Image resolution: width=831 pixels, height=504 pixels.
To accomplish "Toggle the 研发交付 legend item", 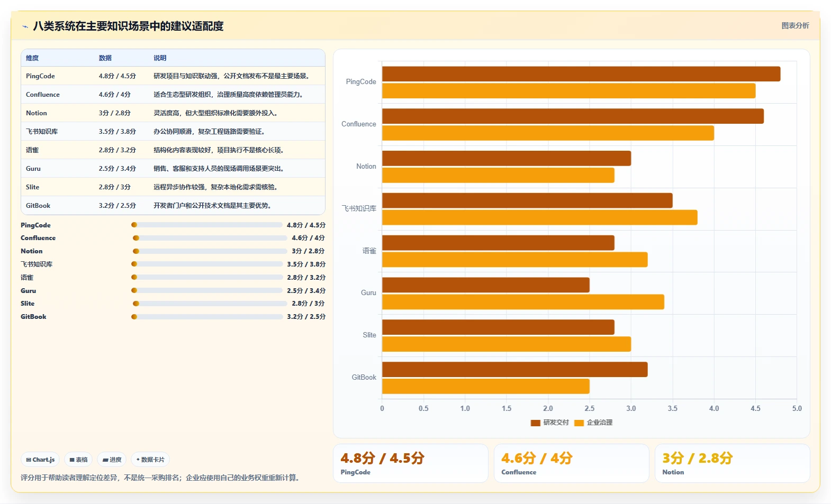I will (x=549, y=423).
